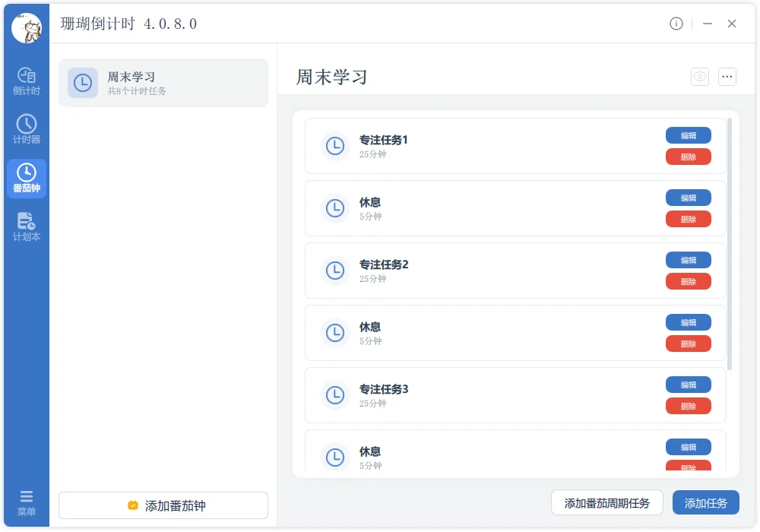This screenshot has width=760, height=532.
Task: Edit the second 休息 task
Action: 689,322
